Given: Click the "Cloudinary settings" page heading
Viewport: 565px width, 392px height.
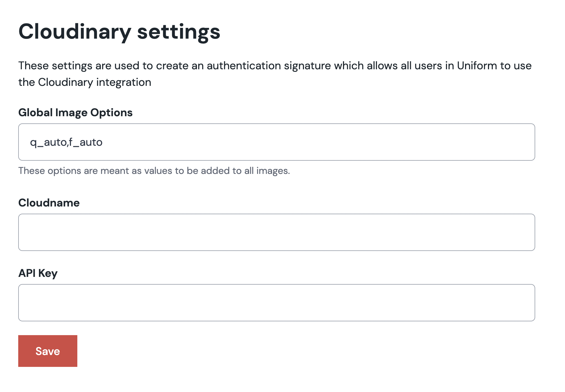Looking at the screenshot, I should 119,32.
